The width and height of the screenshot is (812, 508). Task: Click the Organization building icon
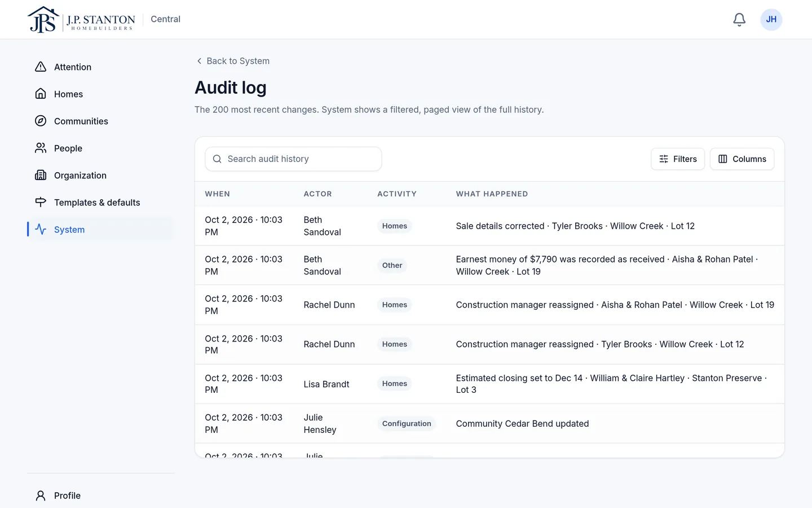pos(41,175)
